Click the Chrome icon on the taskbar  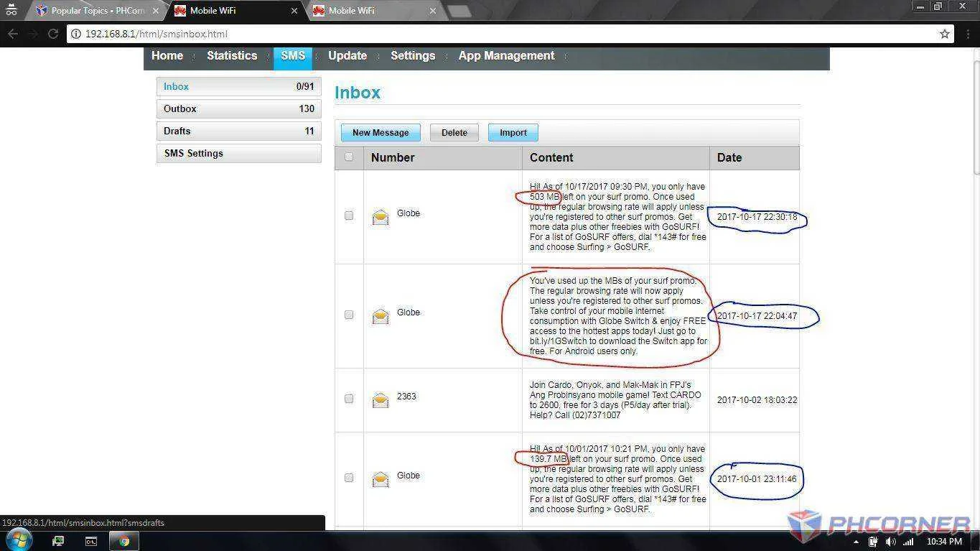pos(123,542)
